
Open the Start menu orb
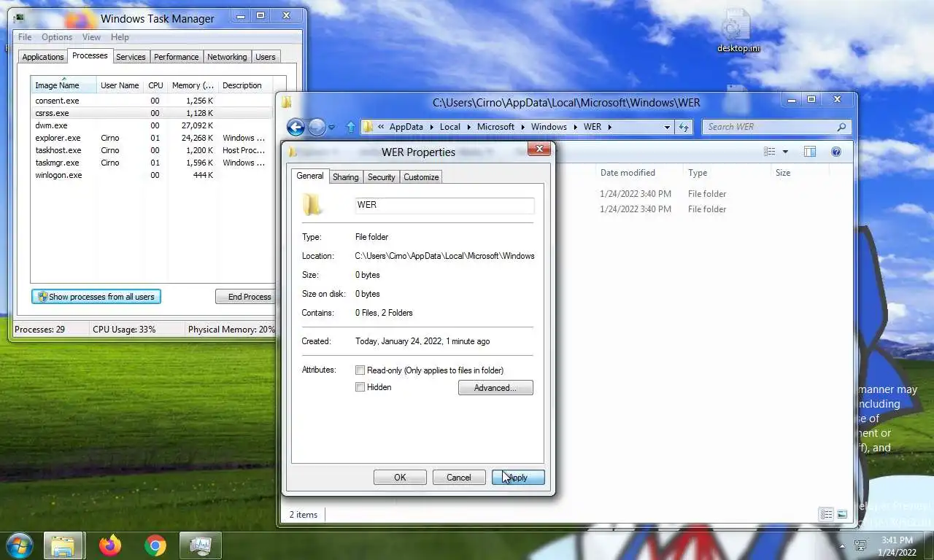pos(20,545)
